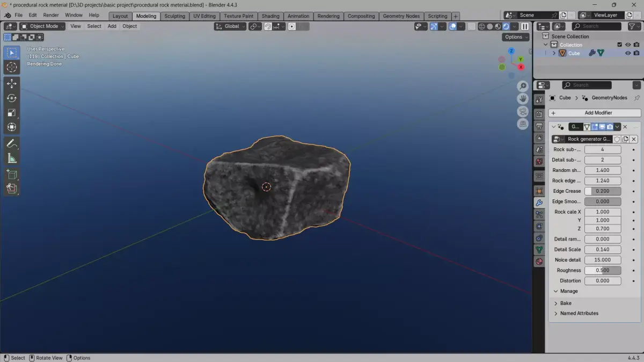Hide Cube in viewport via eye icon
644x362 pixels.
628,53
